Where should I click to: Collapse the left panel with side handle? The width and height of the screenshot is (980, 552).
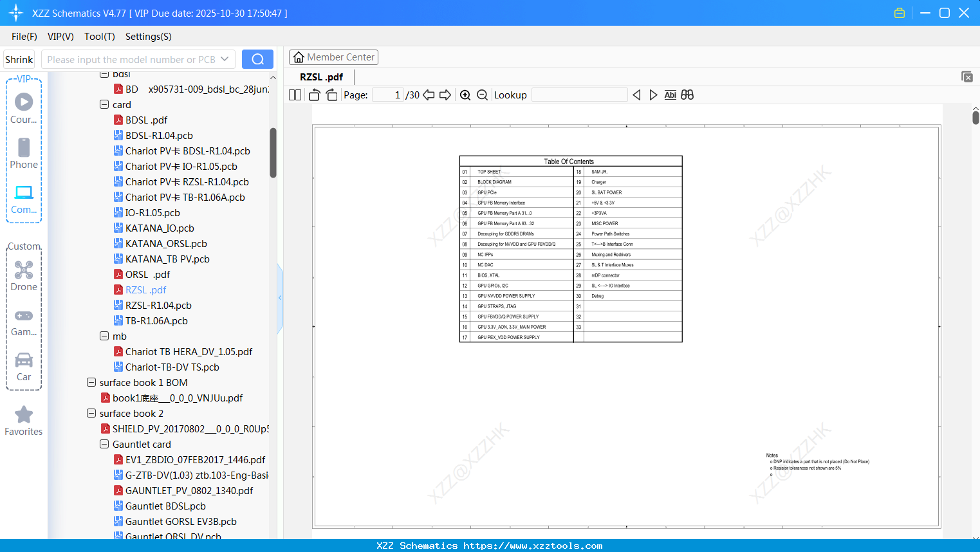click(280, 298)
